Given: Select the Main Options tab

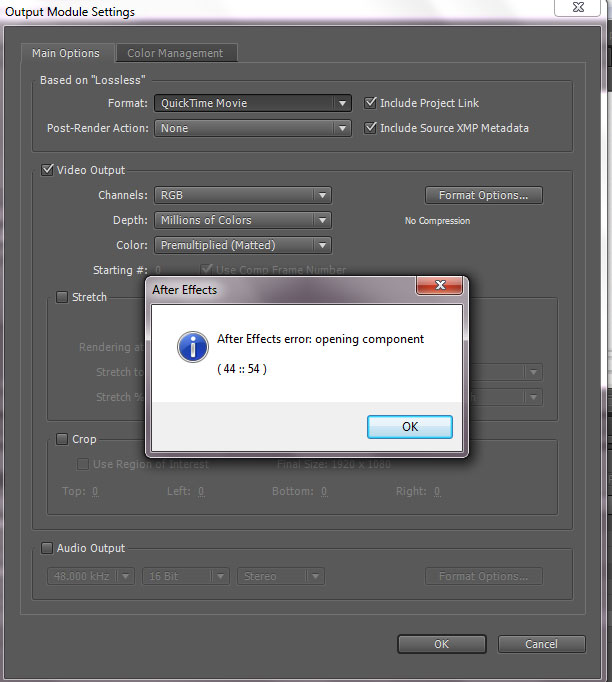Looking at the screenshot, I should [66, 53].
